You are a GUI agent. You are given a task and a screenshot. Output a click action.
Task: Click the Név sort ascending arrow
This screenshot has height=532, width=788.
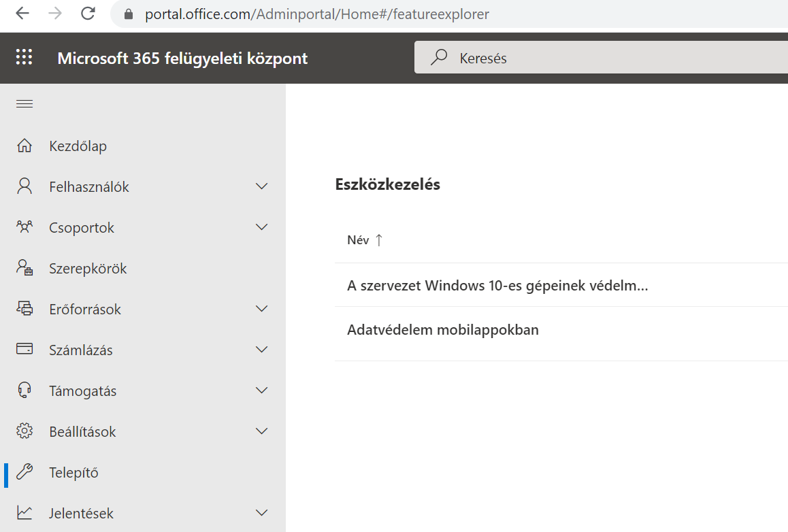pos(379,240)
